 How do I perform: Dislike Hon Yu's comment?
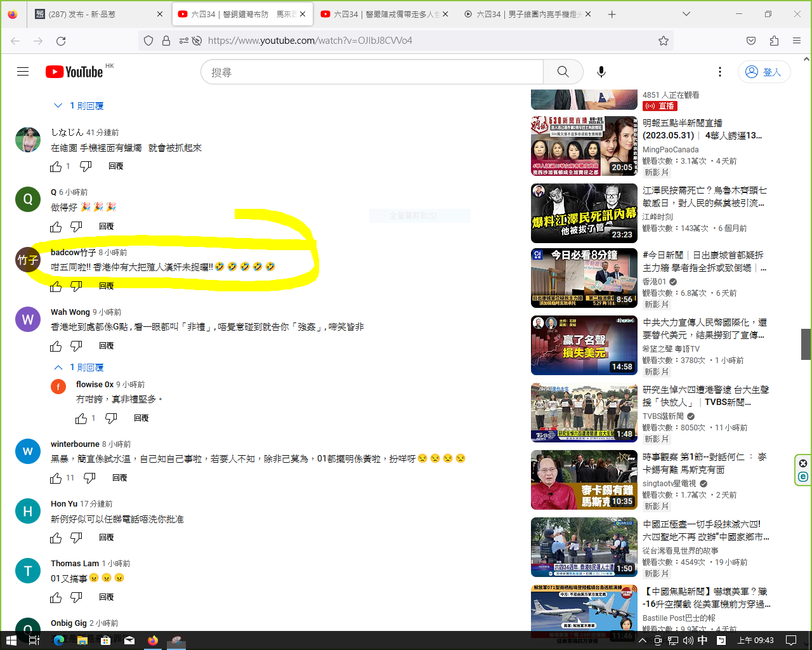click(x=76, y=538)
